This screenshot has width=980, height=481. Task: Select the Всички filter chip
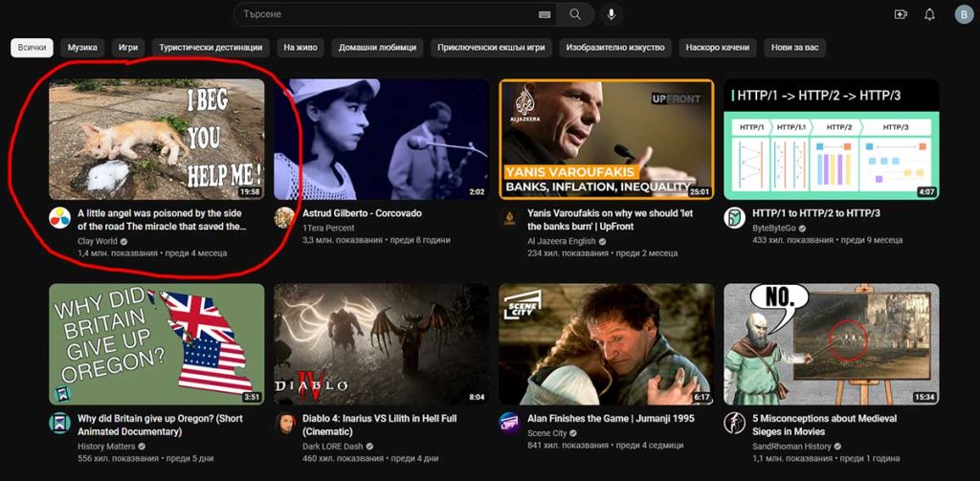32,48
